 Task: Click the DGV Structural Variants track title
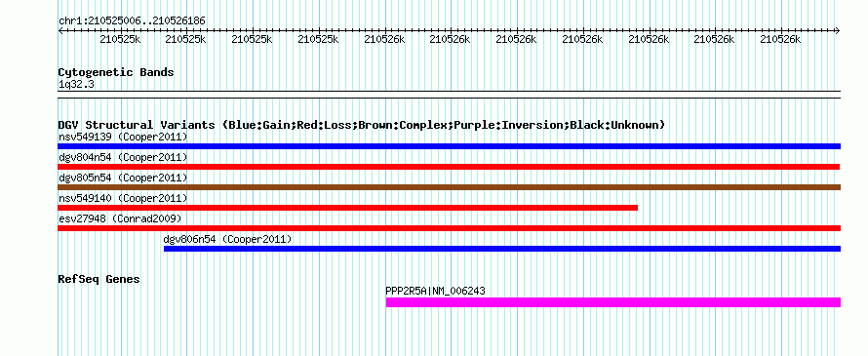[x=362, y=125]
